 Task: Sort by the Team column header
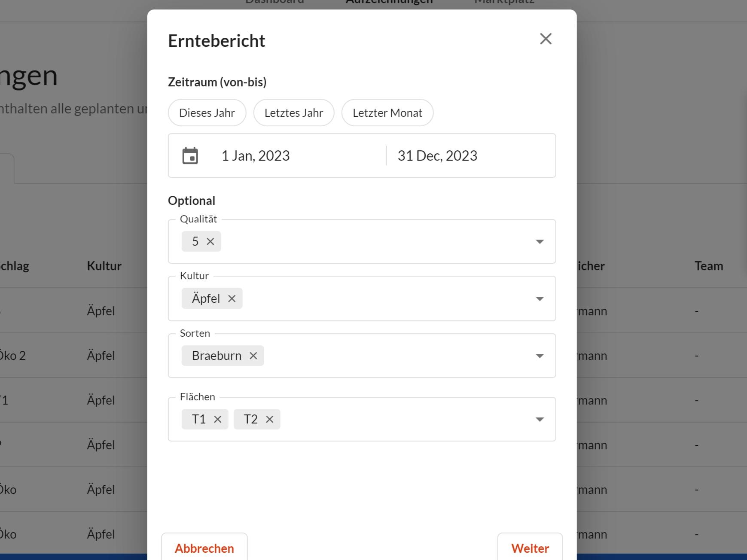pos(709,266)
